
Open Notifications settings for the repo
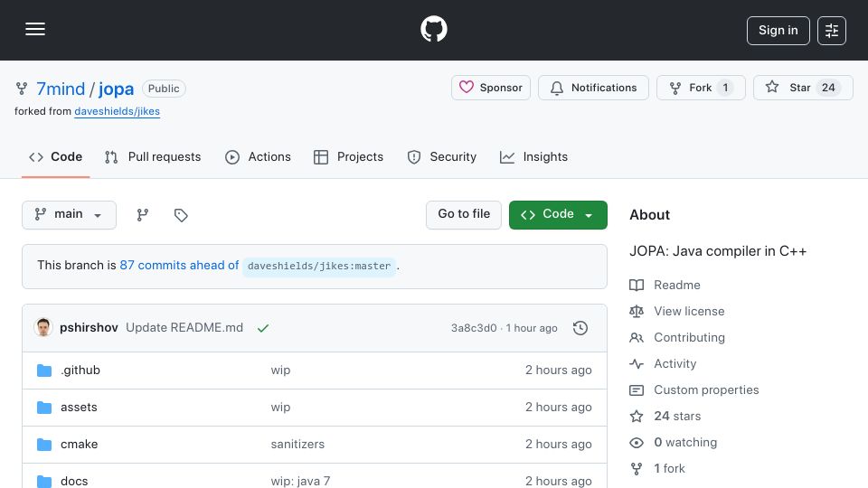(593, 88)
